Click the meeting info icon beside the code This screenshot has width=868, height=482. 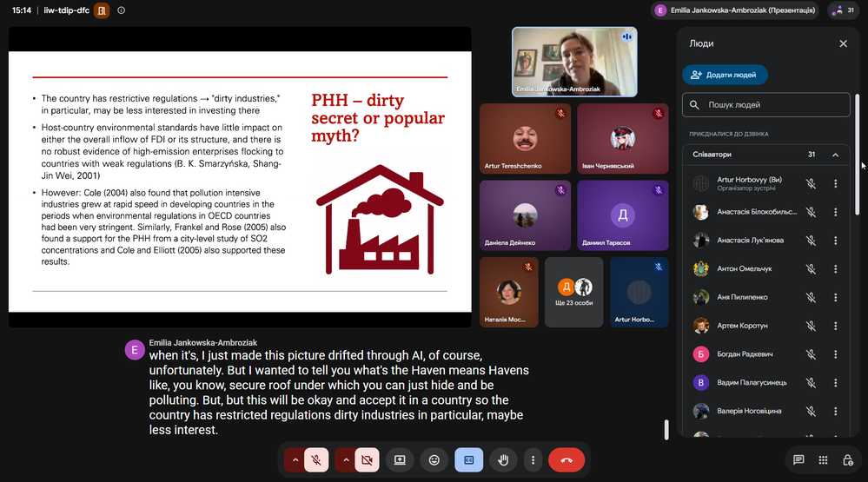click(122, 10)
